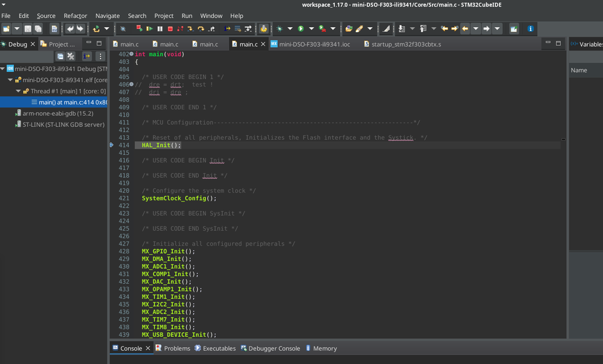Click the pencil Search toolbar icon
Image resolution: width=603 pixels, height=364 pixels.
(x=359, y=29)
